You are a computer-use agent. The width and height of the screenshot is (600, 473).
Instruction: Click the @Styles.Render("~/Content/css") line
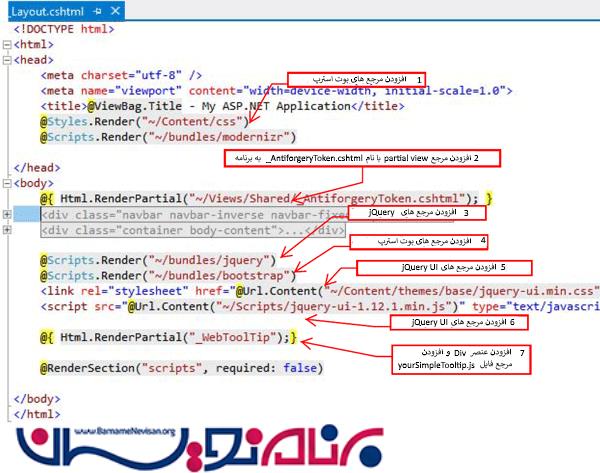point(145,122)
